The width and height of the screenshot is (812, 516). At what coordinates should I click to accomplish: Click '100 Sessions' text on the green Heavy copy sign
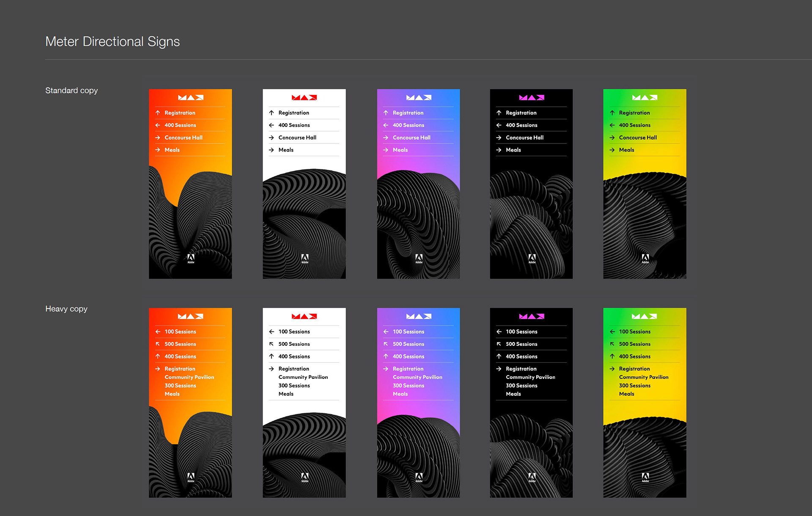coord(635,331)
